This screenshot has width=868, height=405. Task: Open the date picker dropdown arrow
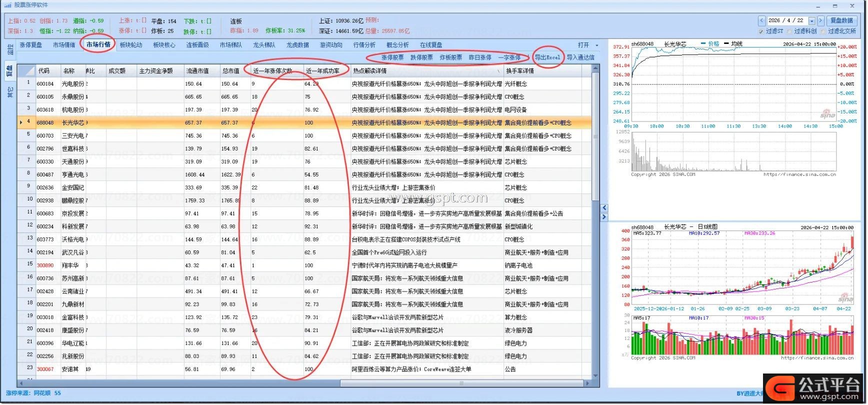[812, 21]
